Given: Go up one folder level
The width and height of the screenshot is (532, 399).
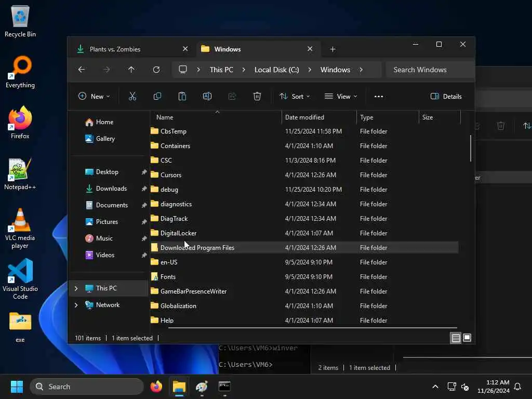Looking at the screenshot, I should coord(131,70).
